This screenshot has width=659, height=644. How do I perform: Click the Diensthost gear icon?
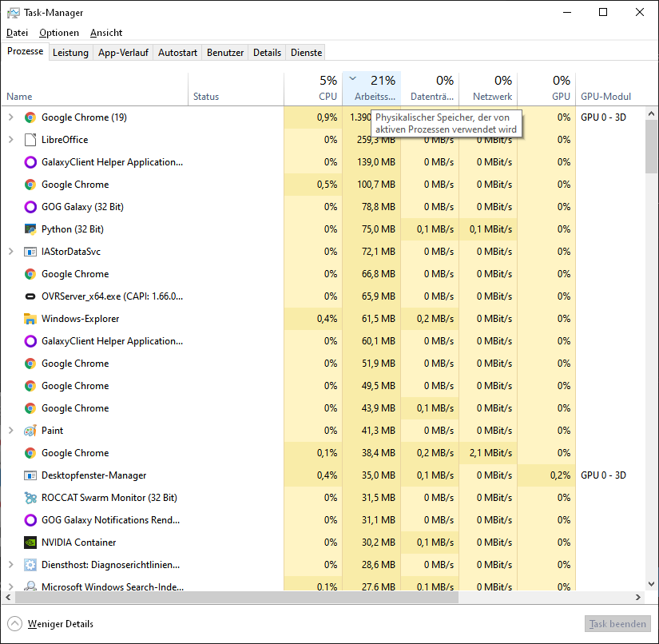[x=30, y=565]
